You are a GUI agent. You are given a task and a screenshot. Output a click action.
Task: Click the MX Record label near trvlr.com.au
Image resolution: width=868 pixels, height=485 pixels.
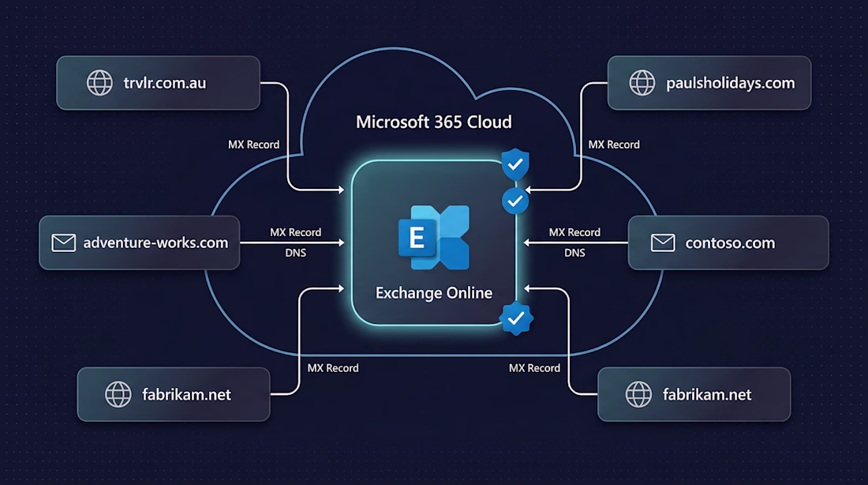(x=253, y=145)
